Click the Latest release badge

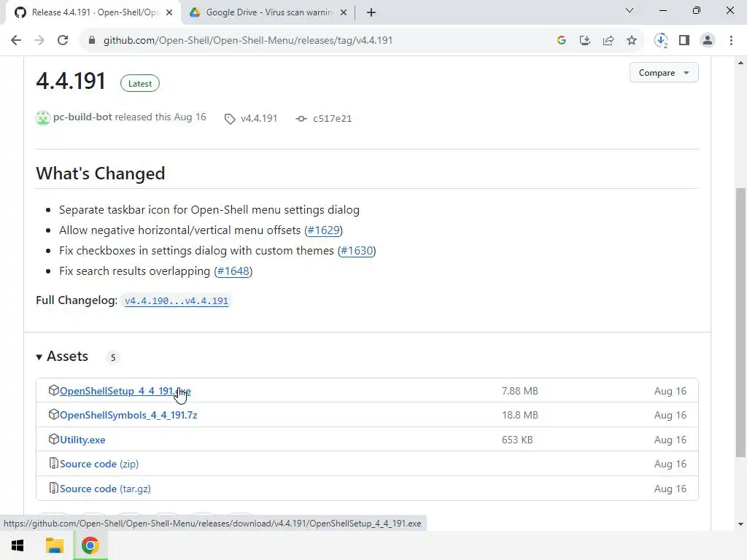[140, 83]
